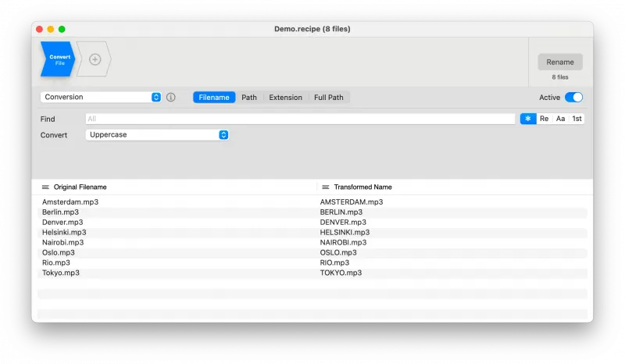Click the Demo.recipe window title
The image size is (625, 364).
click(x=312, y=29)
